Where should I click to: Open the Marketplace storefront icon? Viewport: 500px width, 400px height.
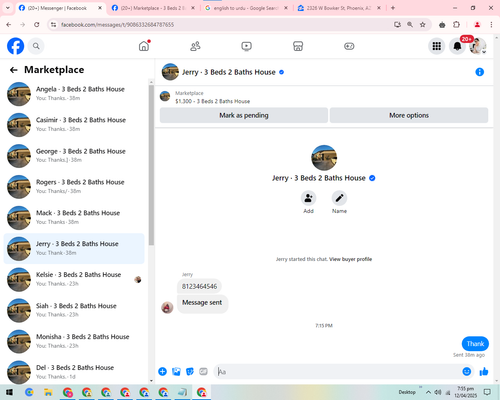(298, 46)
